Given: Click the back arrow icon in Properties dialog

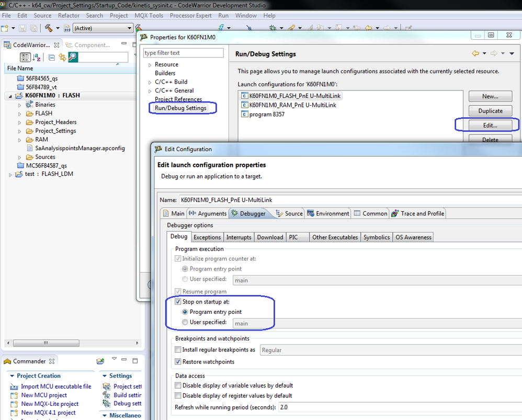Looking at the screenshot, I should (x=475, y=53).
